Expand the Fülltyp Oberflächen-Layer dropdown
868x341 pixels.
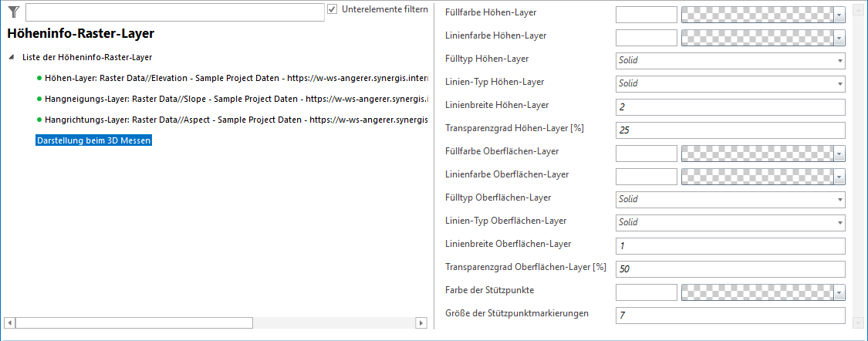click(838, 199)
